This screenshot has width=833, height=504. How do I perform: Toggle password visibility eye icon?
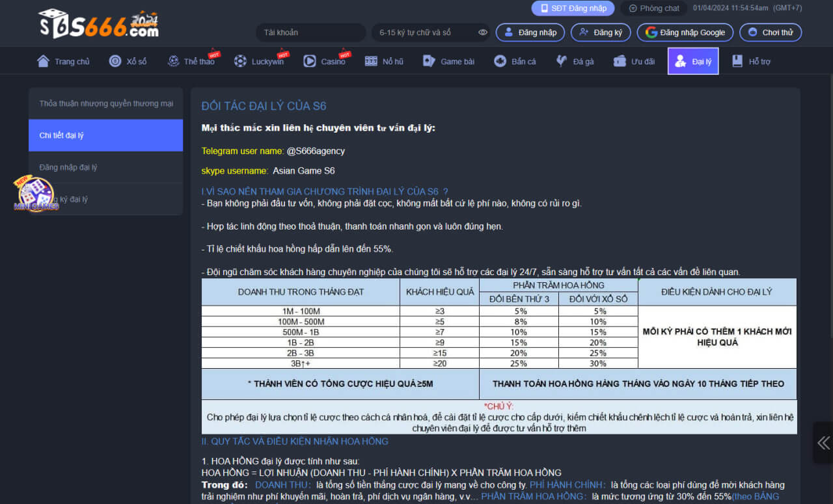point(483,32)
